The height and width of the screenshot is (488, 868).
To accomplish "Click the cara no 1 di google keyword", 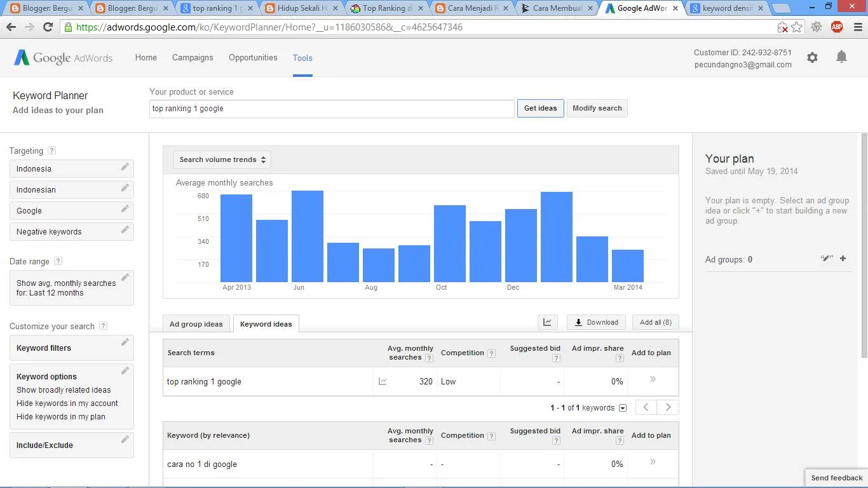I will coord(202,464).
